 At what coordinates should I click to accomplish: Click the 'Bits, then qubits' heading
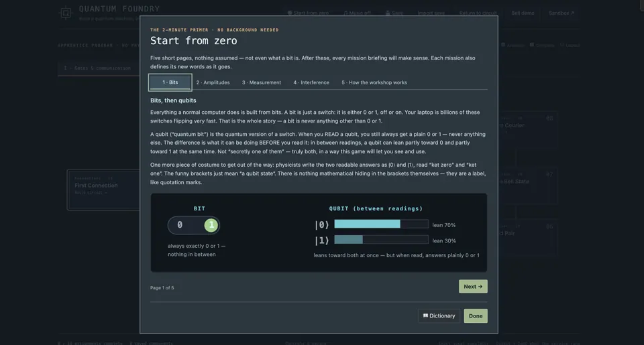[x=173, y=100]
